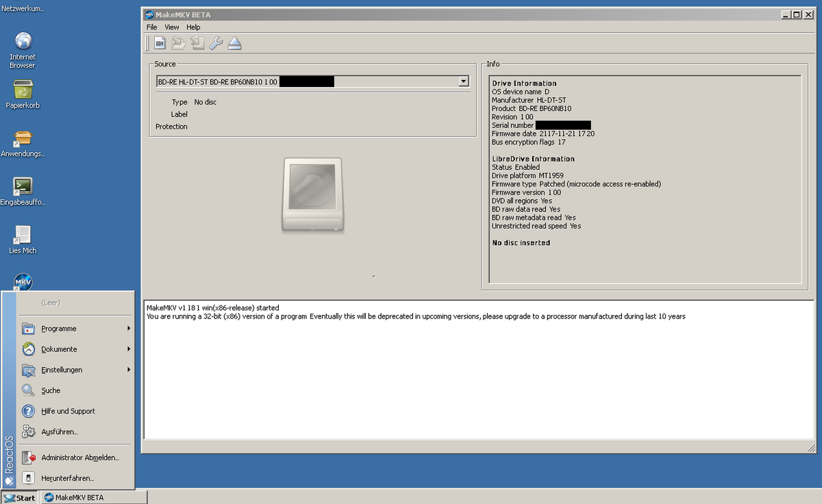Choose Administrator Abmelden... in Start menu
This screenshot has height=504, width=822.
[75, 457]
